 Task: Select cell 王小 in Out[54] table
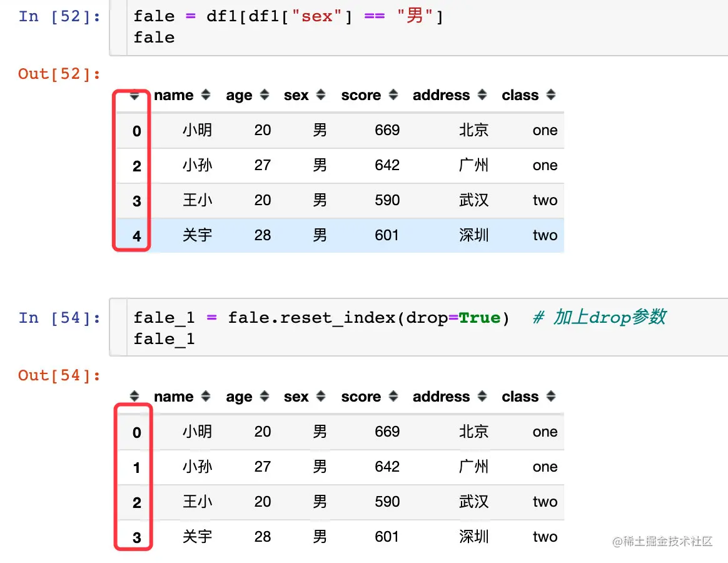click(197, 502)
